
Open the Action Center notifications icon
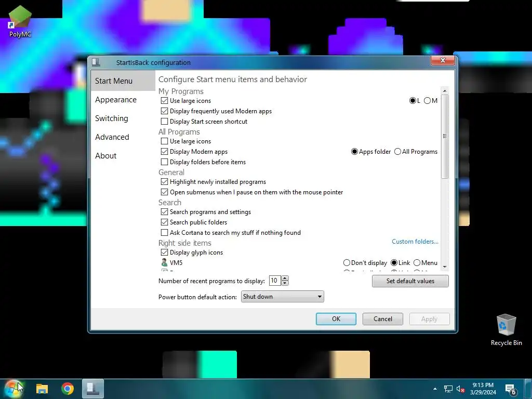511,389
